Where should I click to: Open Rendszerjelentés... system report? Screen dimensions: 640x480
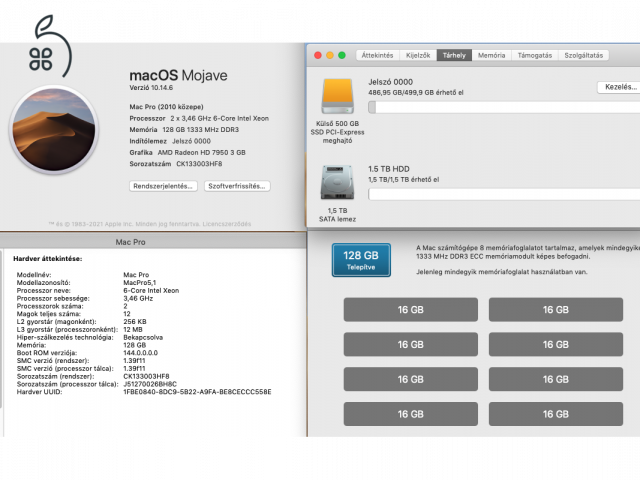click(162, 186)
